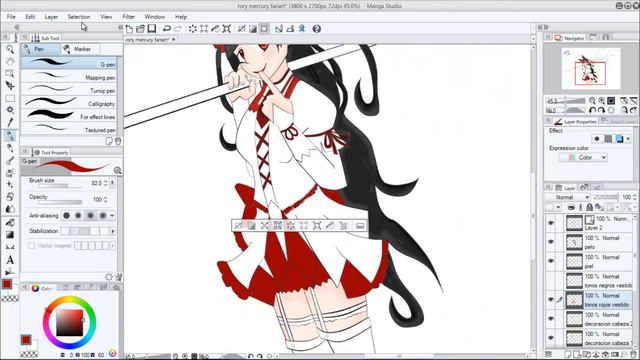This screenshot has height=360, width=640.
Task: Click the red foreground color swatch in toolbox
Action: click(x=7, y=284)
